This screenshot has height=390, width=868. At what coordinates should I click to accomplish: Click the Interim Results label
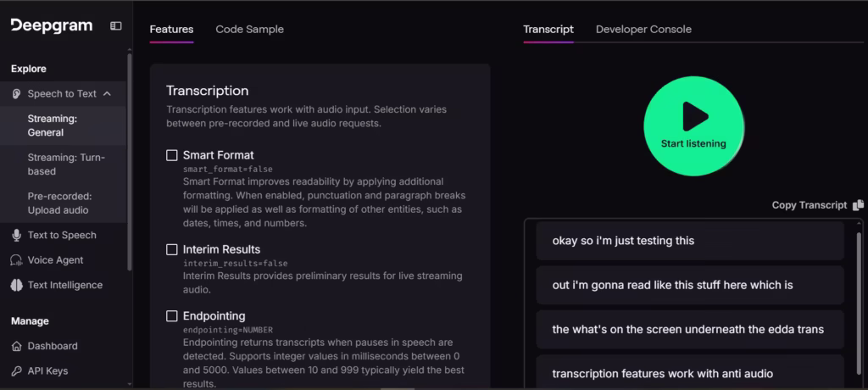(x=221, y=249)
